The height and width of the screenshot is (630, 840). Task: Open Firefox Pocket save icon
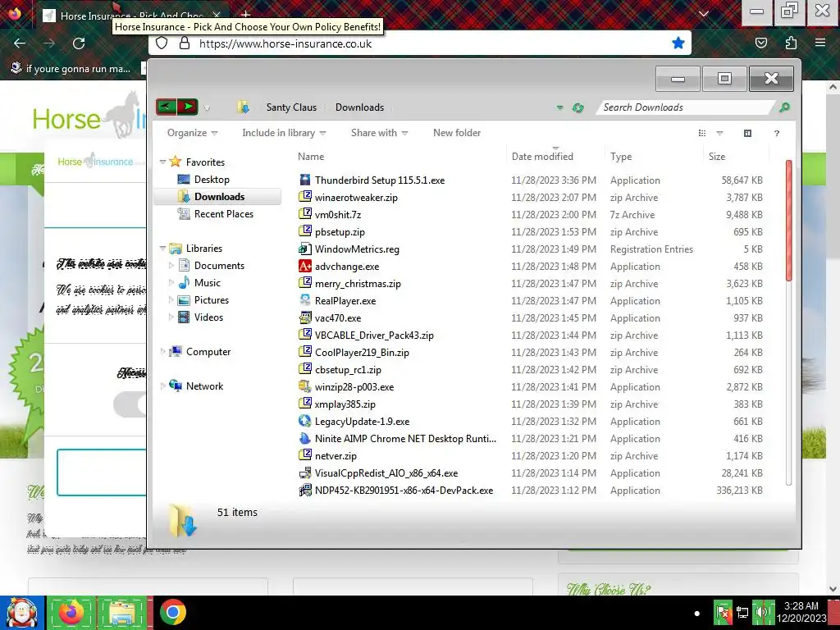point(760,43)
